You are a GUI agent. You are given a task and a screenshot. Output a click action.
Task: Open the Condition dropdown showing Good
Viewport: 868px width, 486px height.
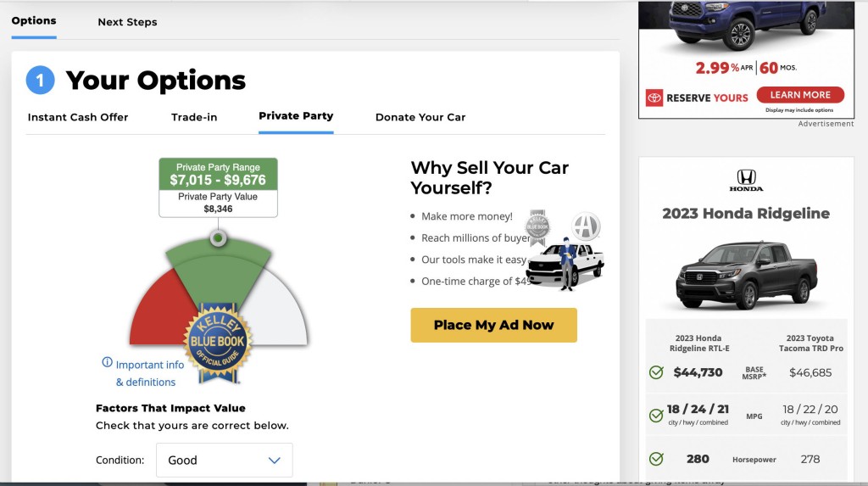click(x=224, y=460)
